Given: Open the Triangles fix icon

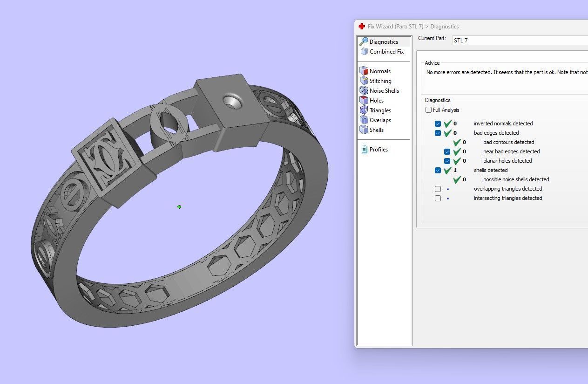Looking at the screenshot, I should click(x=364, y=110).
